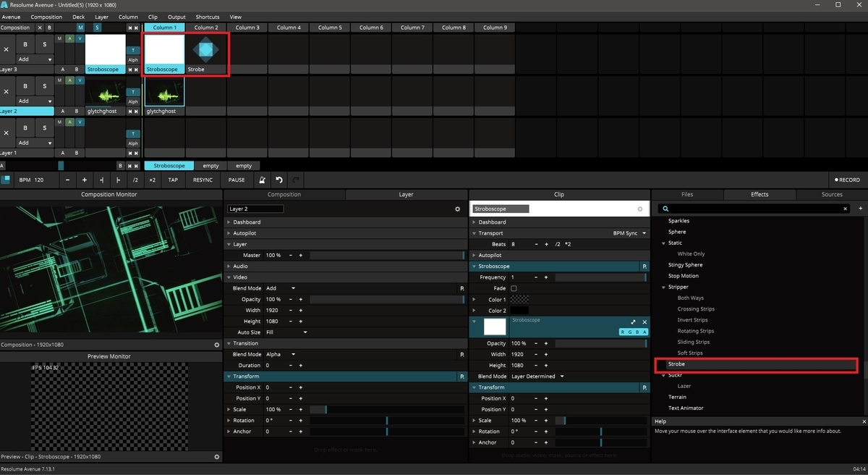868x475 pixels.
Task: Open Layer 3 blend mode Add dropdown
Action: (35, 59)
